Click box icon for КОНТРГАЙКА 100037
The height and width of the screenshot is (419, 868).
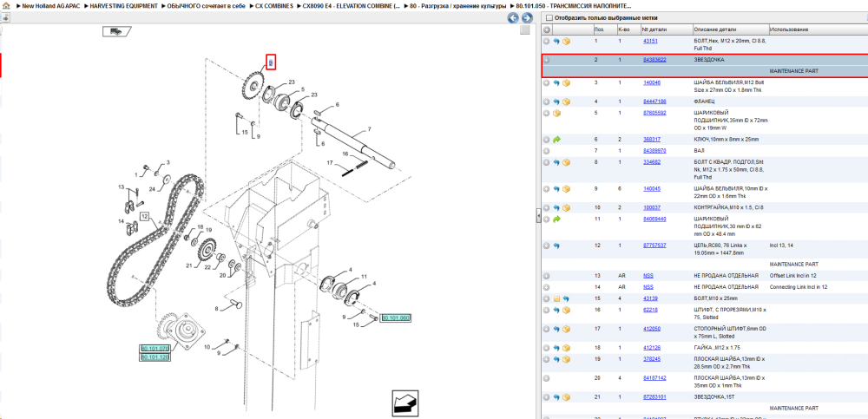pyautogui.click(x=566, y=207)
